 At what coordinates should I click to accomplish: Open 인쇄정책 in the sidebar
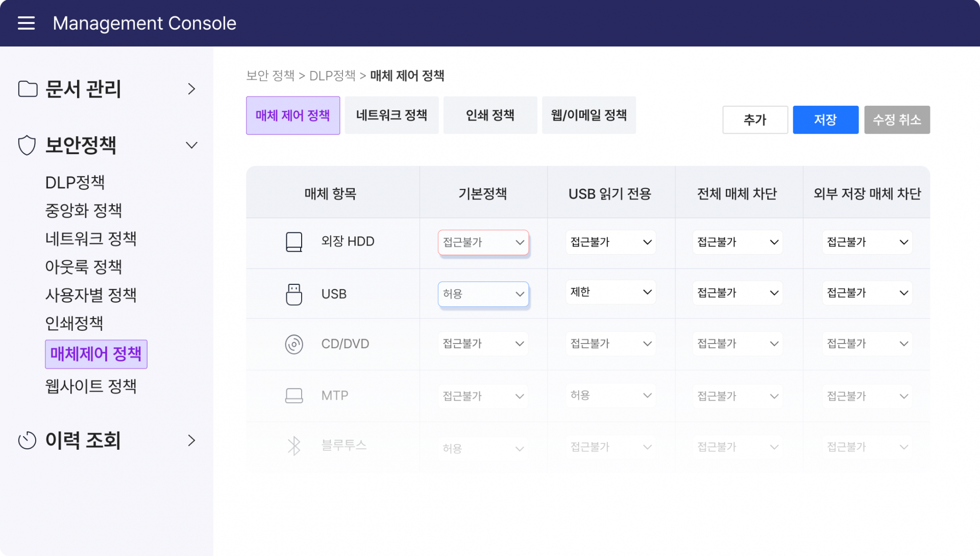pyautogui.click(x=75, y=323)
